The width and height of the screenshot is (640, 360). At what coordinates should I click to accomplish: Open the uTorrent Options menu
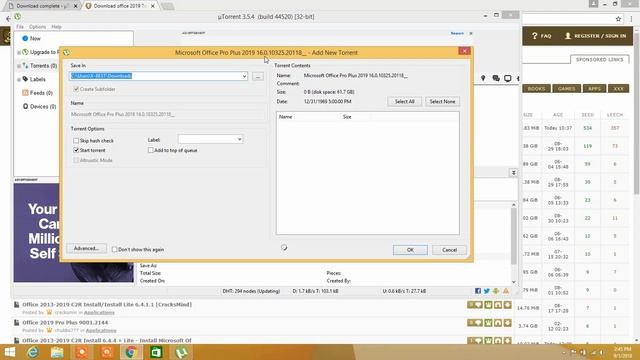pyautogui.click(x=38, y=27)
